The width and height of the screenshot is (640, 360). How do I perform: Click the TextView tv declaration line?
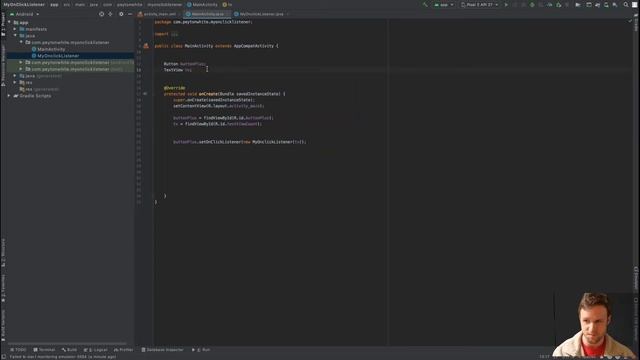coord(178,70)
